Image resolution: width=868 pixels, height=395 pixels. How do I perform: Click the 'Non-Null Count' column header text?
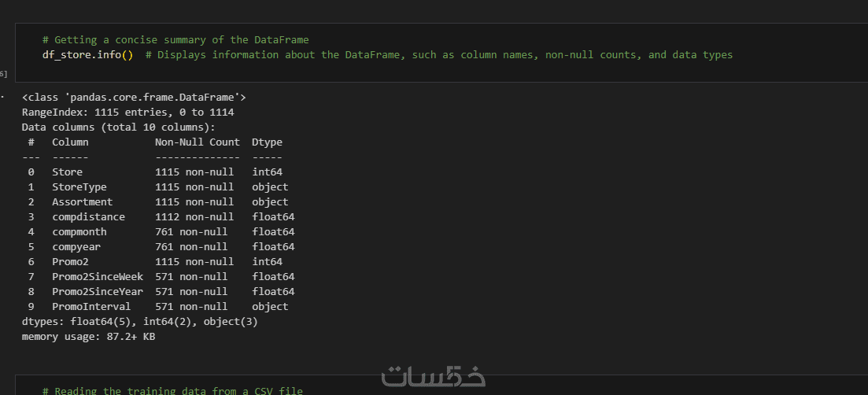[x=197, y=142]
